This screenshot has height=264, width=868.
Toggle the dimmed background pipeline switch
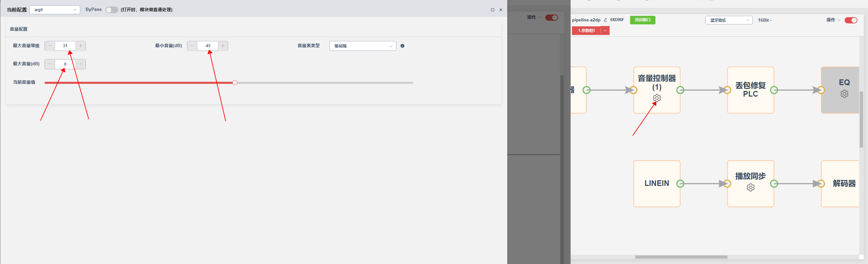[x=551, y=17]
